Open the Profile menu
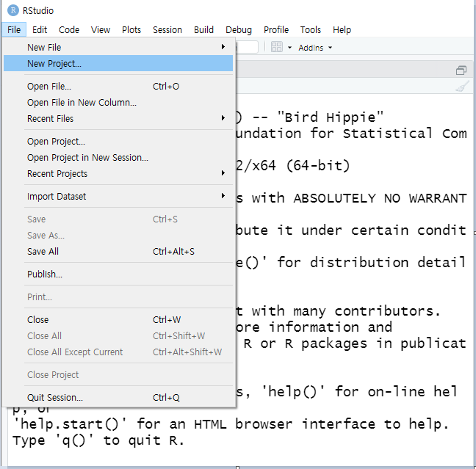This screenshot has height=469, width=476. [x=276, y=30]
